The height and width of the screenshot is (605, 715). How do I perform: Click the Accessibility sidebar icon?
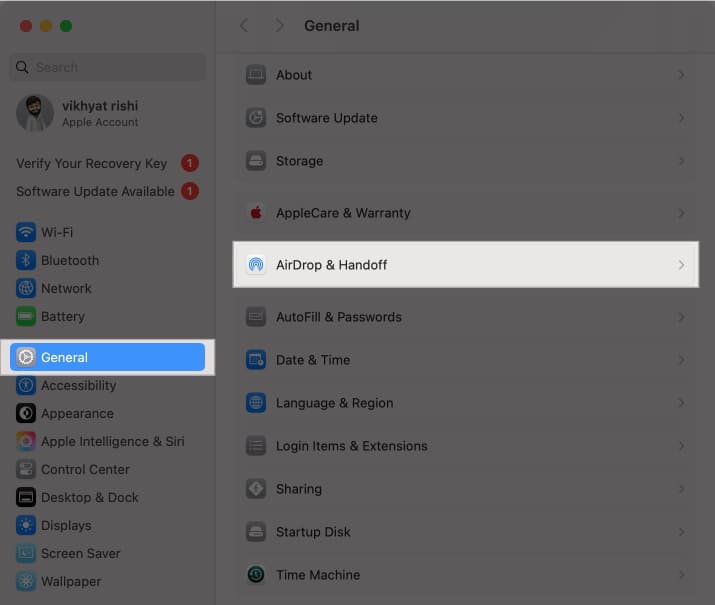26,385
